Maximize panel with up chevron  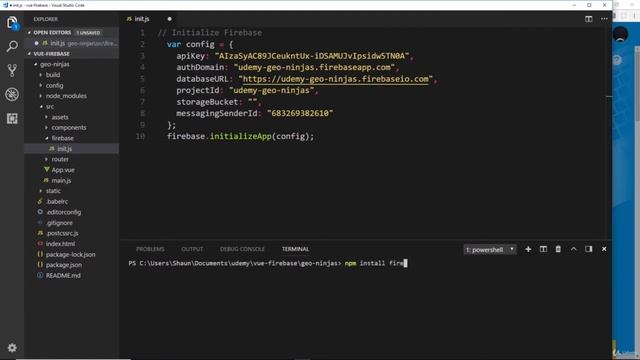[573, 249]
